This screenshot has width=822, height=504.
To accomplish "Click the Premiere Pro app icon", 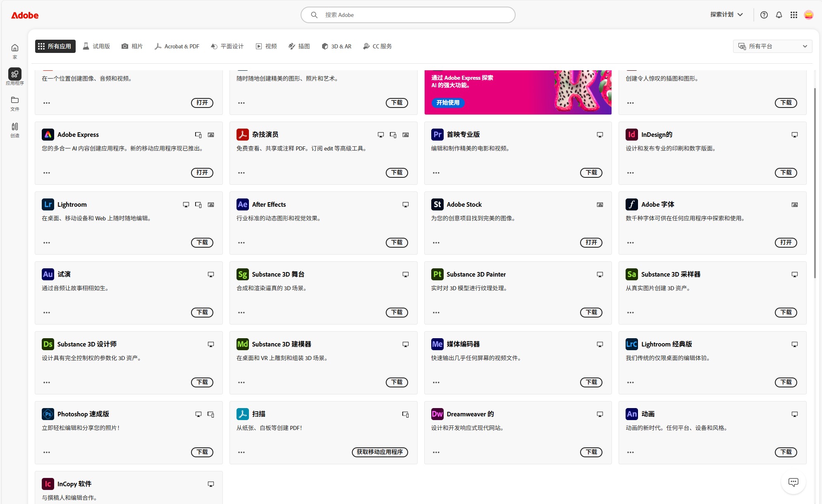I will click(437, 134).
